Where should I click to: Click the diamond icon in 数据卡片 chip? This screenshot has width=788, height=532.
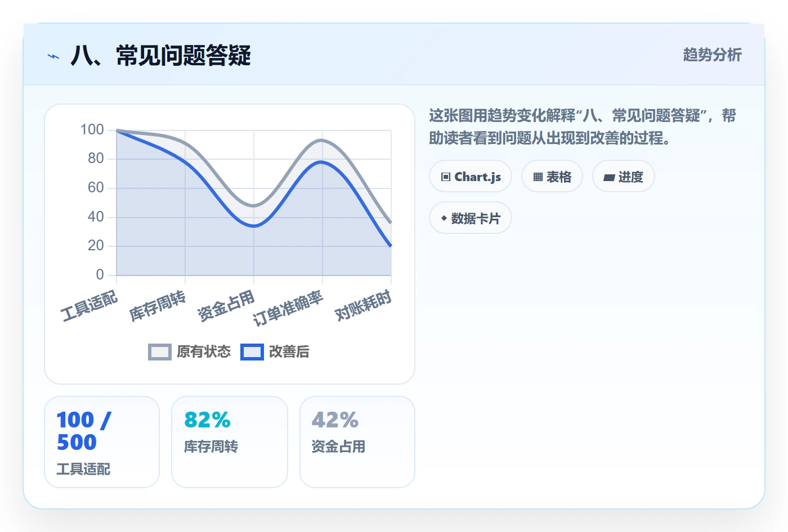(x=444, y=218)
